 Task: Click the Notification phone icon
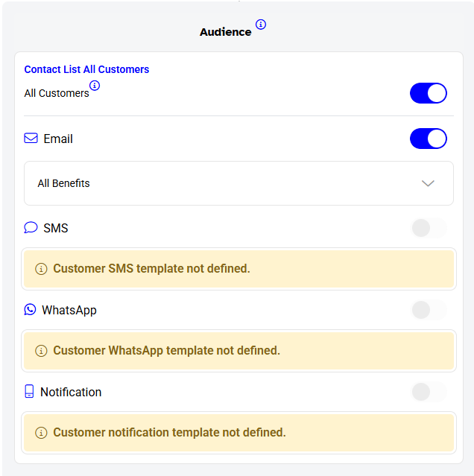point(30,392)
